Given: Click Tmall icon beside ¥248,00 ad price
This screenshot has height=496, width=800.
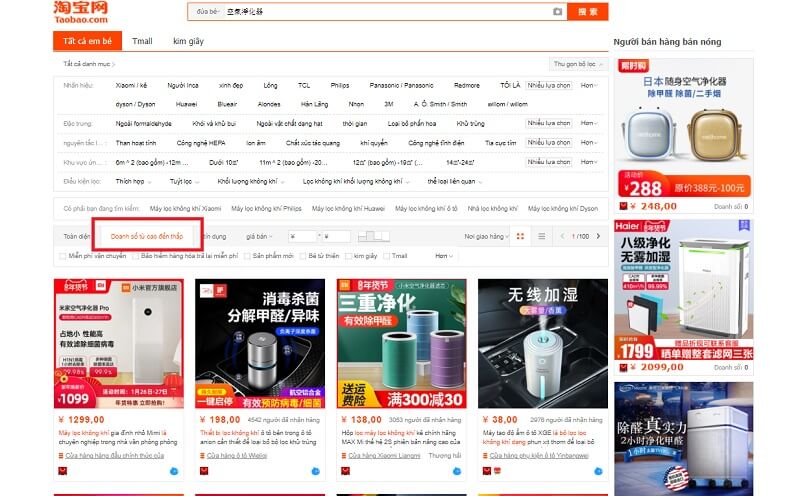Looking at the screenshot, I should click(623, 206).
